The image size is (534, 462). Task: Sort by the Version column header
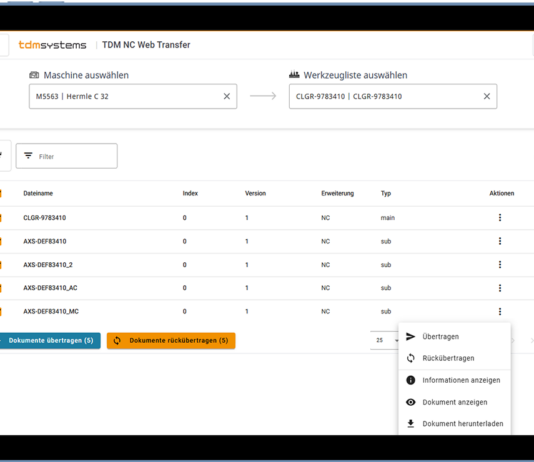[255, 193]
